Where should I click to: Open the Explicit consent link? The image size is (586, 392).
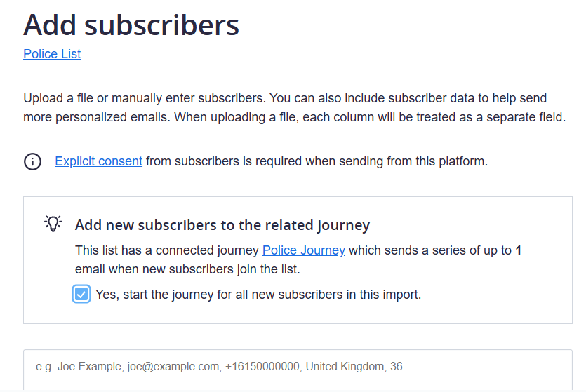99,161
